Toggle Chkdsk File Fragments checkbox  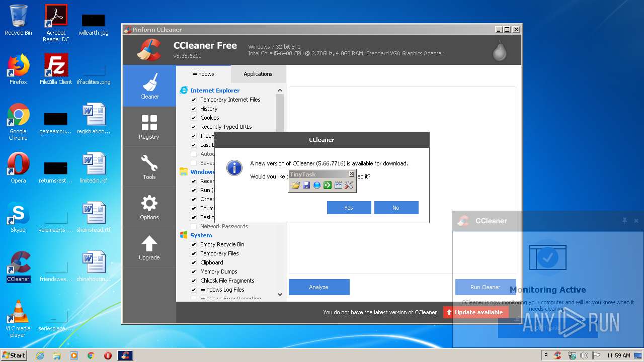194,281
